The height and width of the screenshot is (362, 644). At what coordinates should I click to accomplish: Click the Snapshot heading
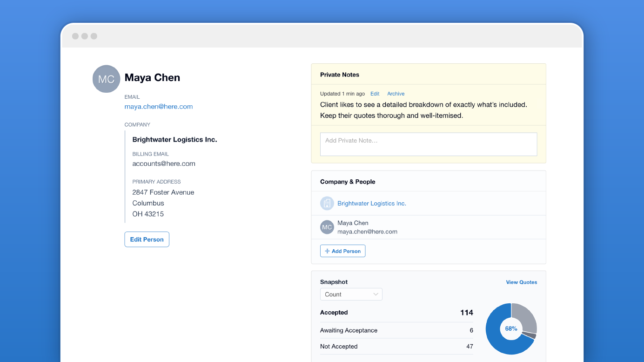coord(334,282)
